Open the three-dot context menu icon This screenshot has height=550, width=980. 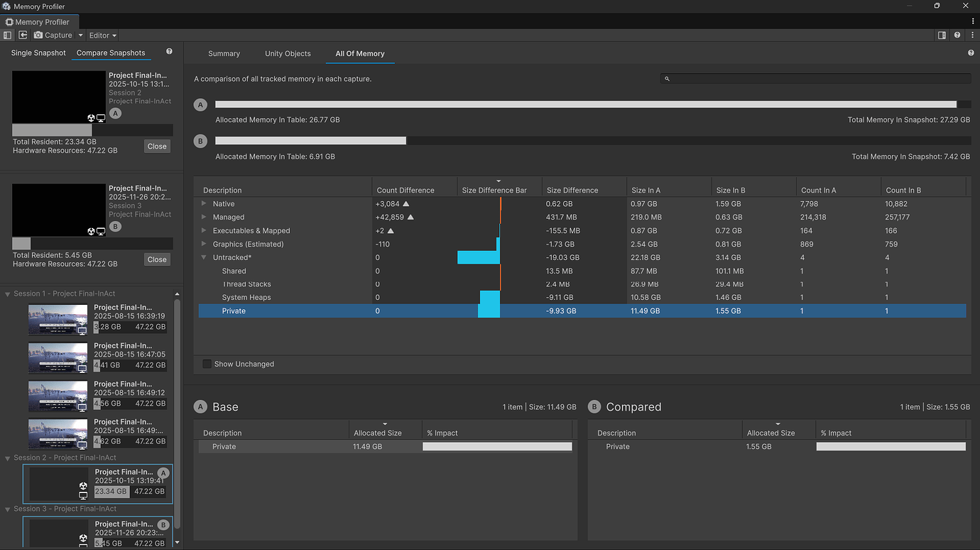[971, 34]
